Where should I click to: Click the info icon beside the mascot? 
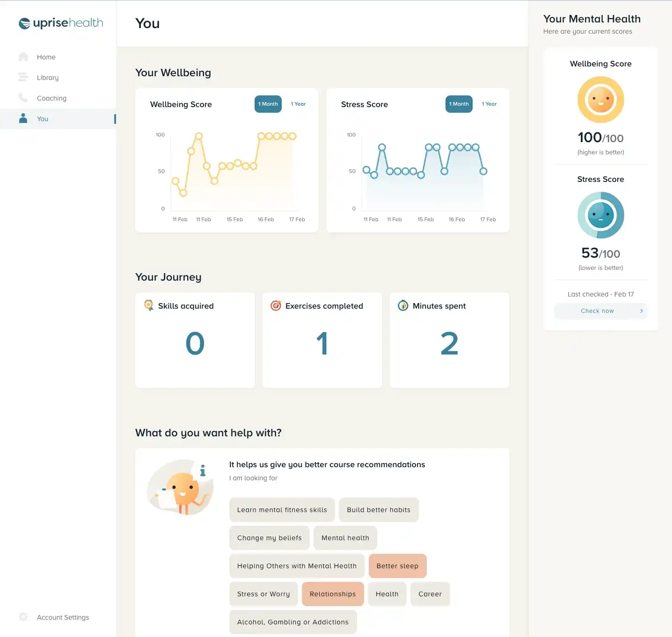203,471
